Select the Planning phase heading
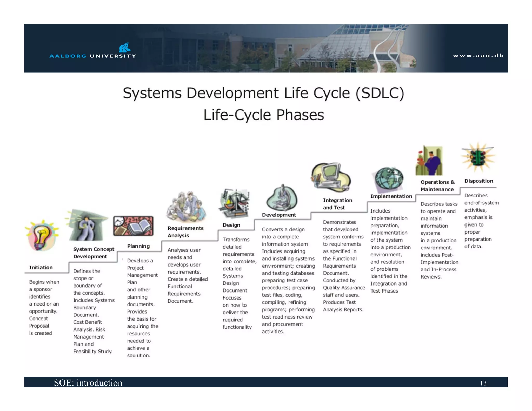The width and height of the screenshot is (532, 411). pyautogui.click(x=138, y=246)
